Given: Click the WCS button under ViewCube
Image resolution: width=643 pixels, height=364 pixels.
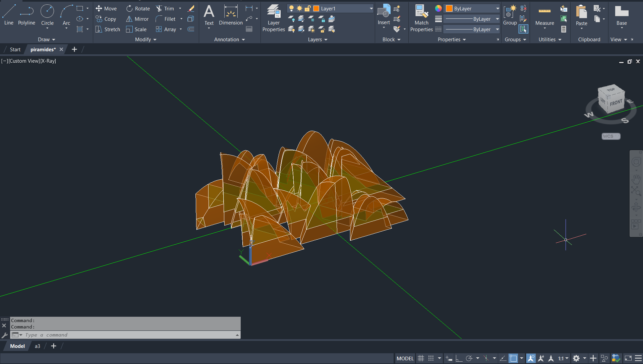Looking at the screenshot, I should [x=610, y=136].
